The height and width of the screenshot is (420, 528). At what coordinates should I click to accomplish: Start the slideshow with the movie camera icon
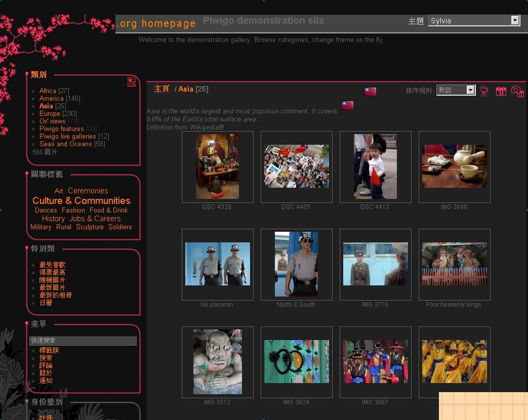pyautogui.click(x=483, y=90)
